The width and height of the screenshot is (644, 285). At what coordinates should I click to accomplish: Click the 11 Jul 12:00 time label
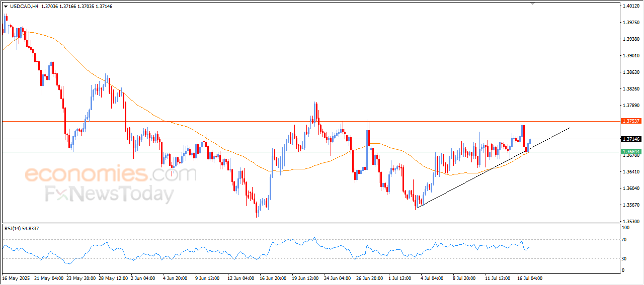click(499, 278)
